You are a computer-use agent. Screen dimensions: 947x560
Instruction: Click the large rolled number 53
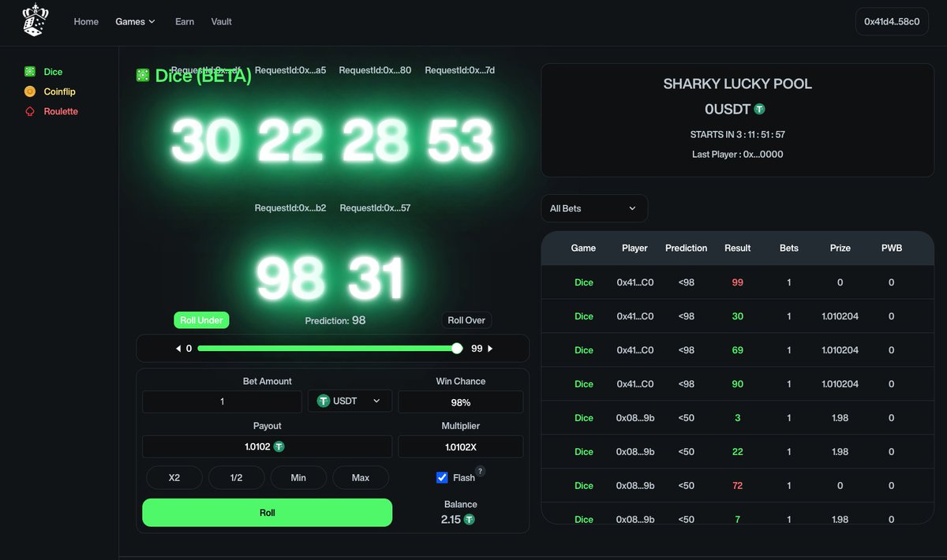[x=459, y=140]
